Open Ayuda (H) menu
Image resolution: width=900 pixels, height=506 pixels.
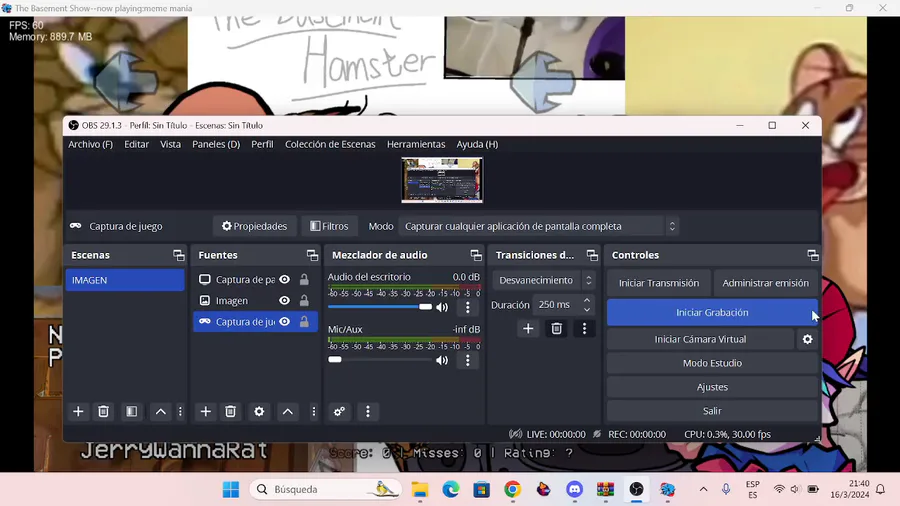point(478,145)
